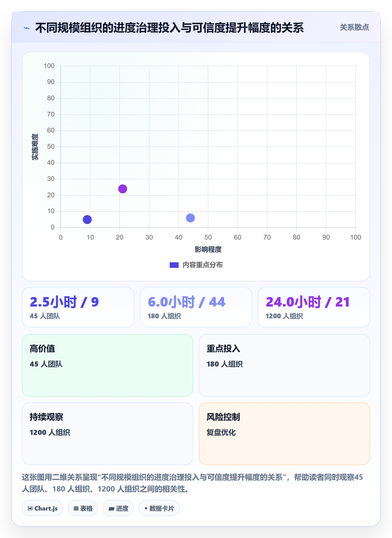
Task: Click the 1200 人组织 text in 持续观察 card
Action: tap(50, 432)
